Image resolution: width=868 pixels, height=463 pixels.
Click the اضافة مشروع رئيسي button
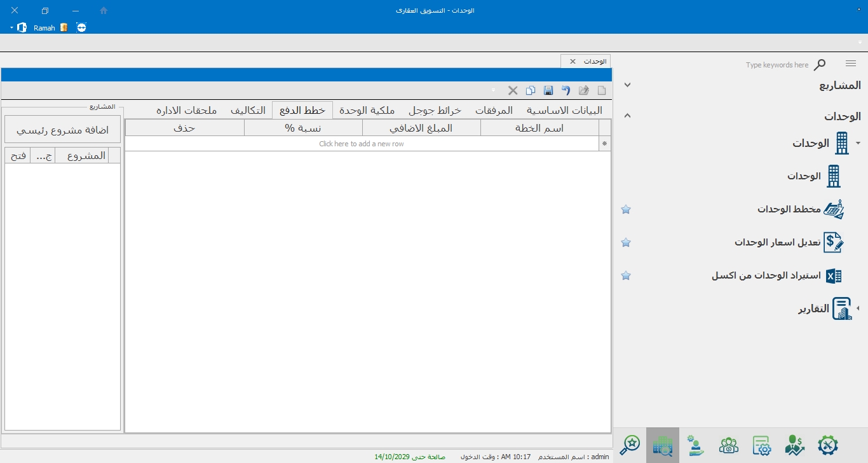coord(62,130)
